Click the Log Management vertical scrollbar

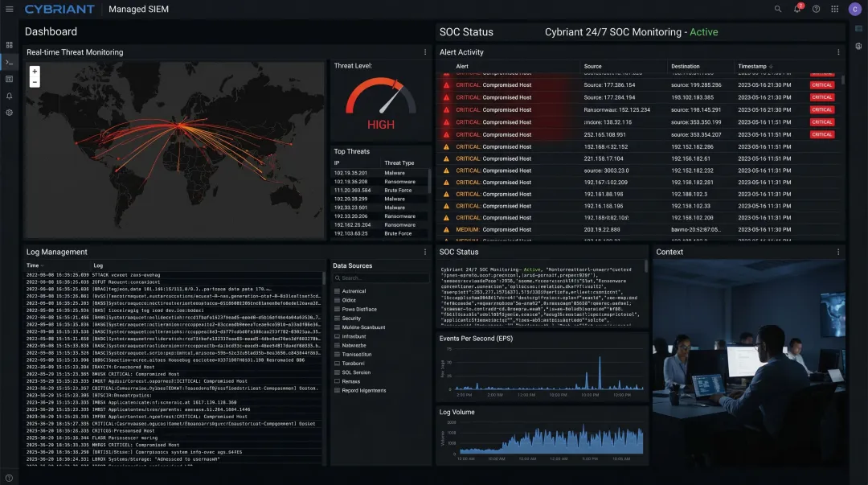(x=324, y=278)
